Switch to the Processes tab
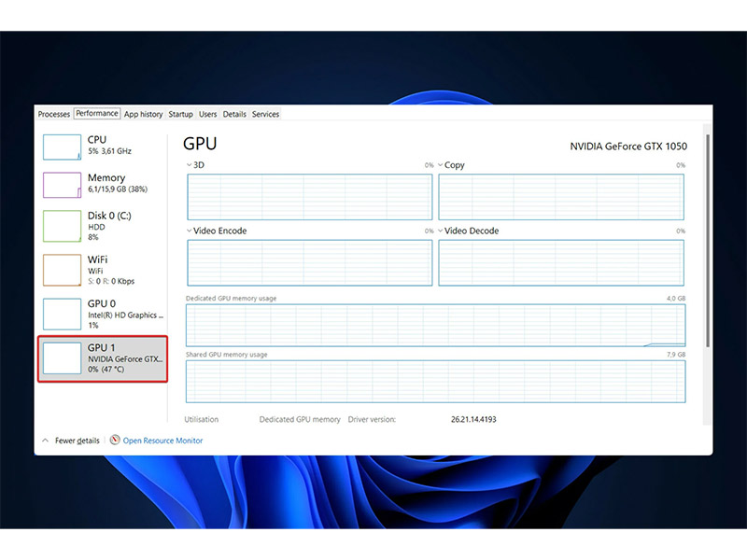The image size is (747, 560). point(54,114)
